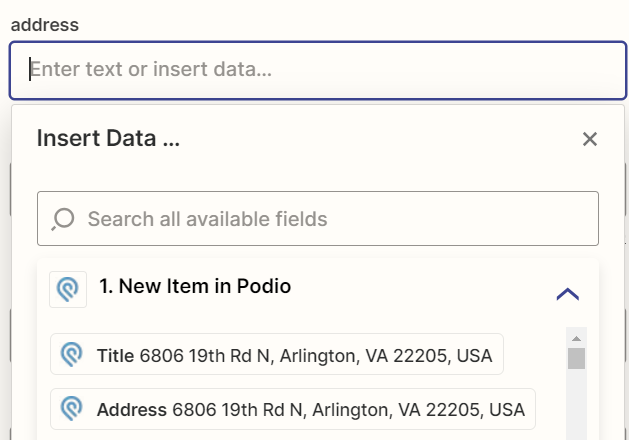Click the Podio icon beside New Item header
Screen dimensions: 629x440
(x=68, y=289)
